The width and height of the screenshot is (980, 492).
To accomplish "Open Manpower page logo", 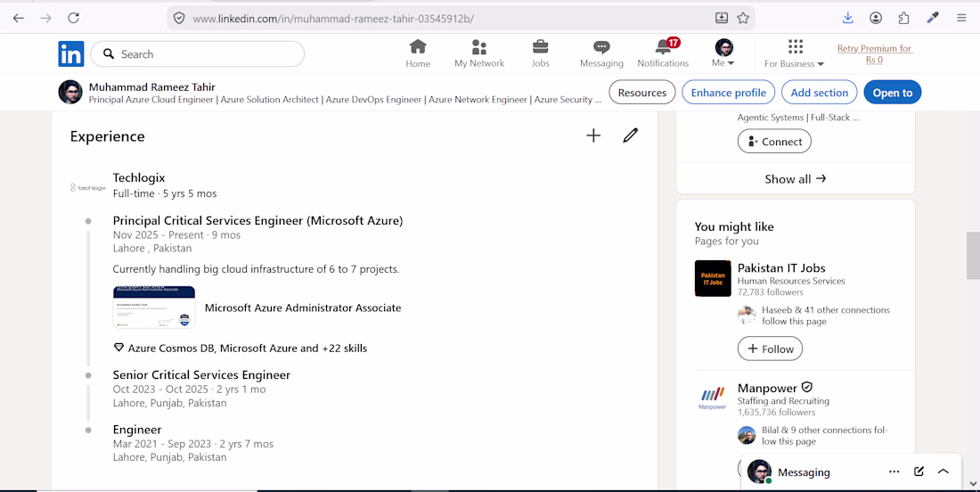I will pyautogui.click(x=713, y=398).
